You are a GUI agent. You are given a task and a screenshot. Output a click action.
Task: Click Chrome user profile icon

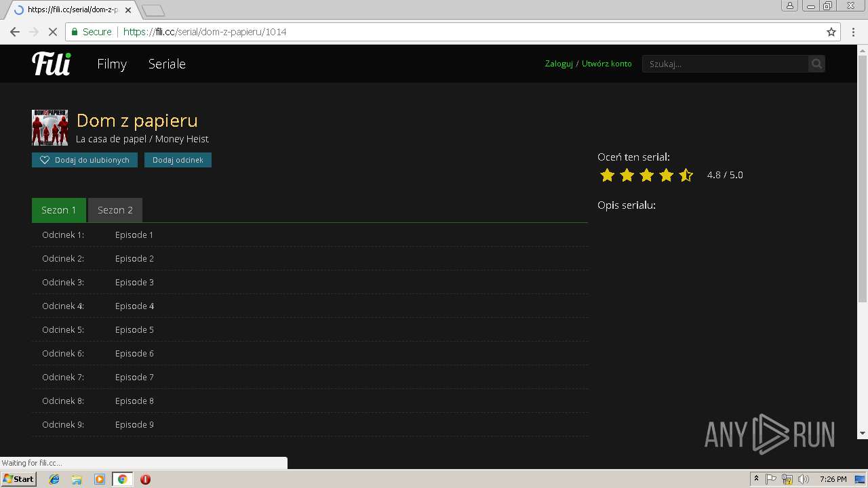tap(790, 5)
